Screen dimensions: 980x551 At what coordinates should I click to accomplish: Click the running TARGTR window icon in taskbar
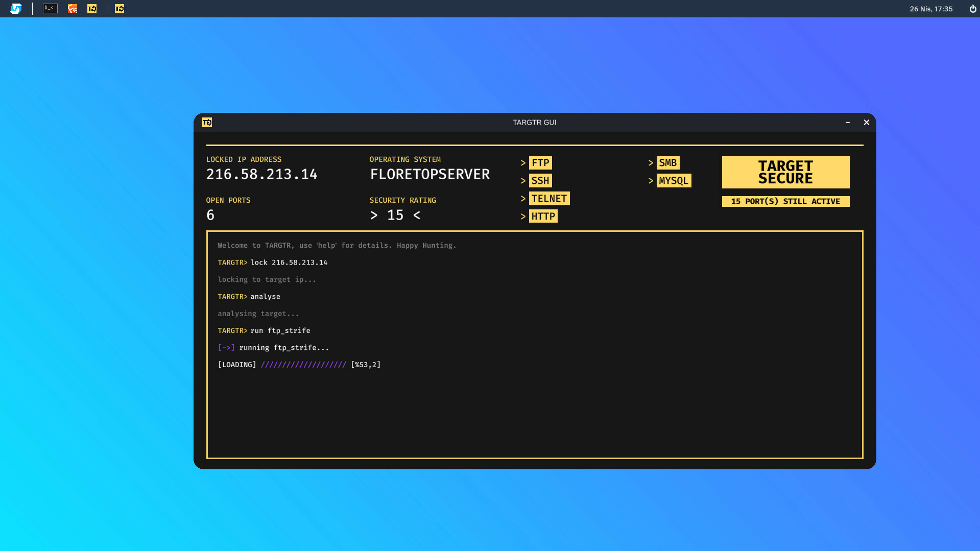click(119, 8)
